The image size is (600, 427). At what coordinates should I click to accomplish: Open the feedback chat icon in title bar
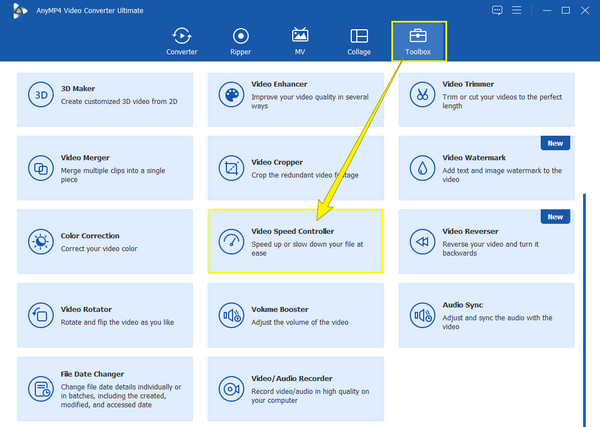(497, 10)
